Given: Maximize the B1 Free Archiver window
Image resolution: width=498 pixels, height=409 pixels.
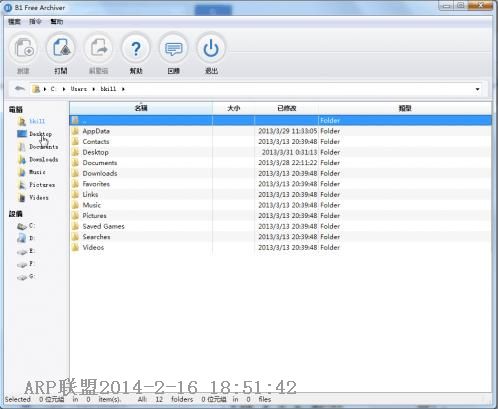Looking at the screenshot, I should [460, 5].
